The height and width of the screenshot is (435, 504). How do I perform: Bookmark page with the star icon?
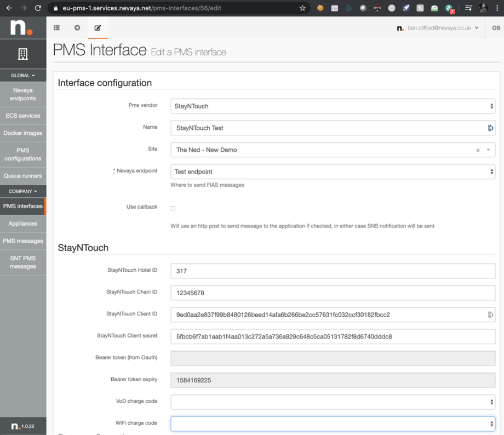click(302, 8)
